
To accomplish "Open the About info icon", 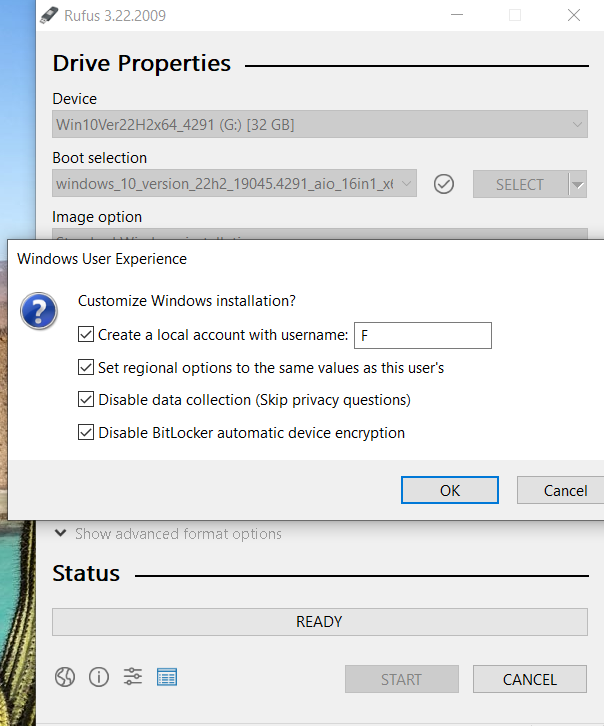I will click(99, 677).
